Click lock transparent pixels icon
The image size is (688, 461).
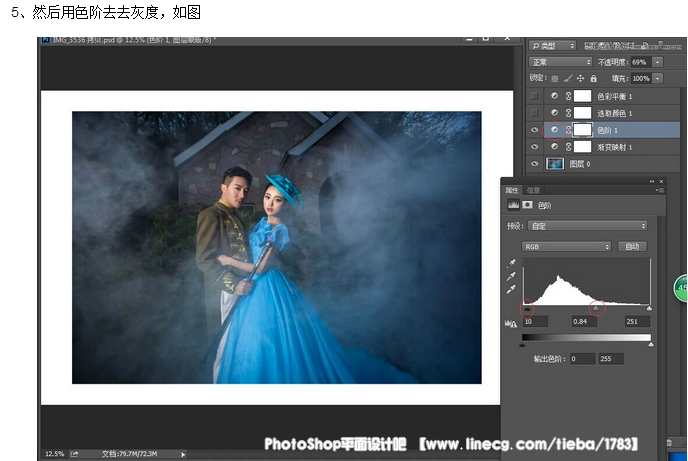click(x=555, y=79)
